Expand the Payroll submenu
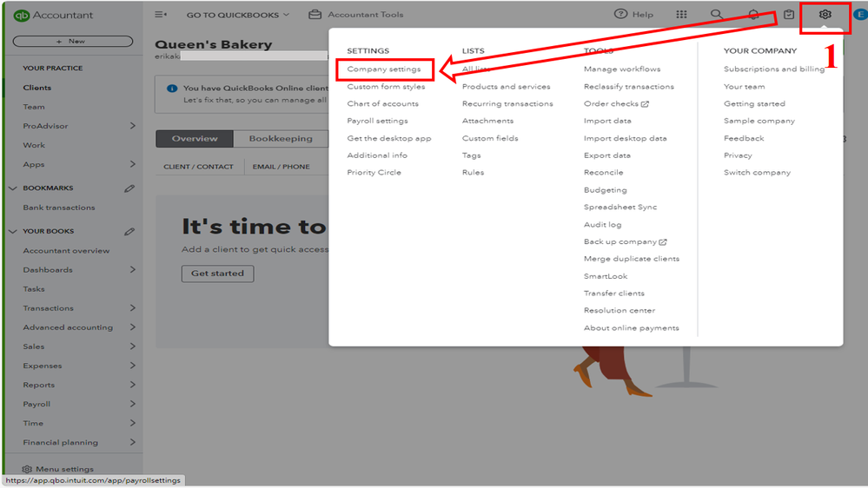Viewport: 868px width, 488px height. 133,404
